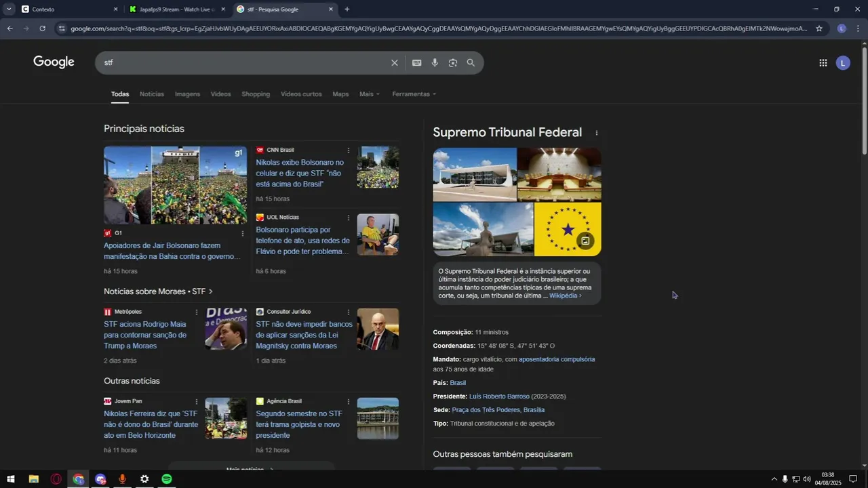Open the clock and date in the taskbar
868x488 pixels.
[x=827, y=479]
